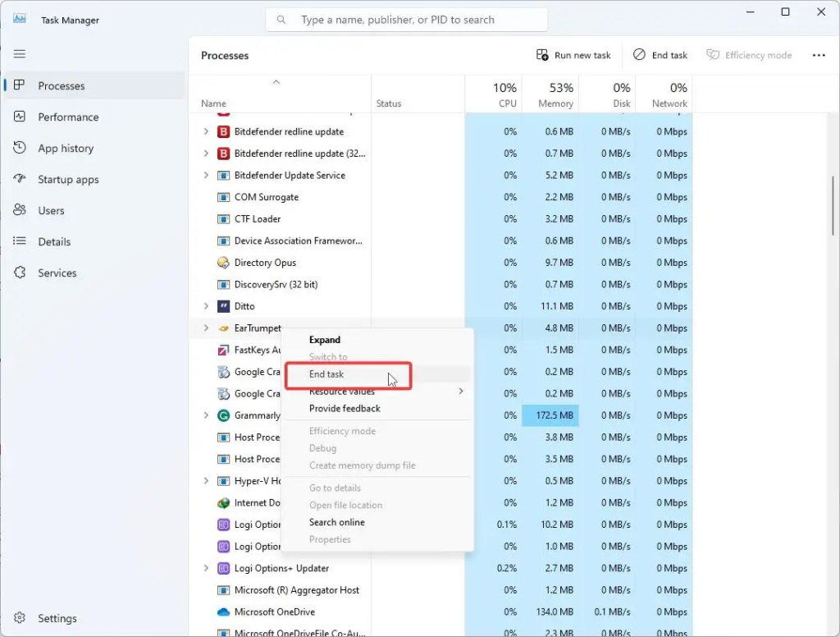Sort by the Disk column header
Image resolution: width=840 pixels, height=637 pixels.
pos(607,94)
